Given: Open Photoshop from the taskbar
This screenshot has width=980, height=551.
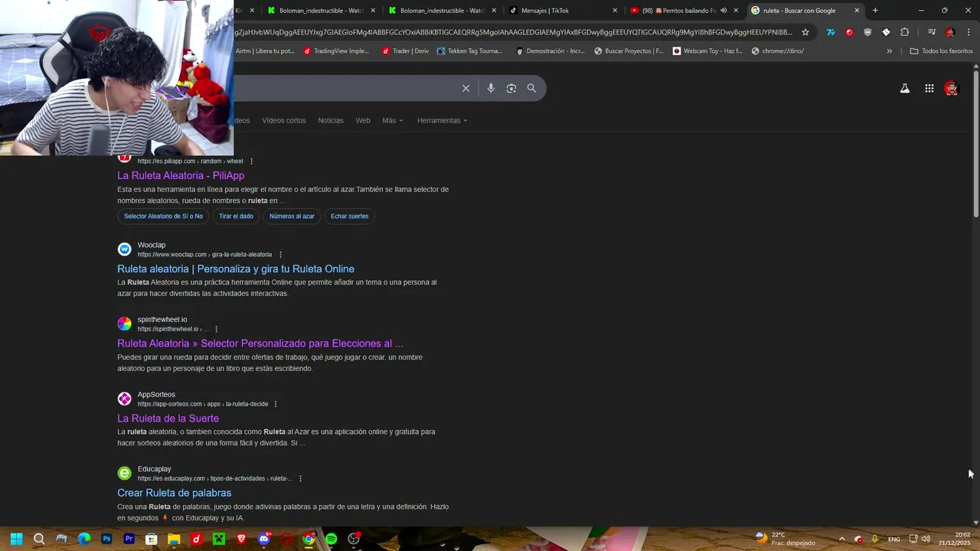Looking at the screenshot, I should [106, 539].
